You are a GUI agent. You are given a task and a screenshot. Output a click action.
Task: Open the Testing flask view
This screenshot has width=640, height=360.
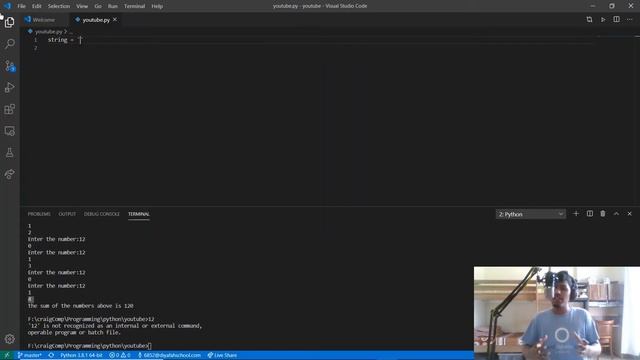(x=10, y=153)
